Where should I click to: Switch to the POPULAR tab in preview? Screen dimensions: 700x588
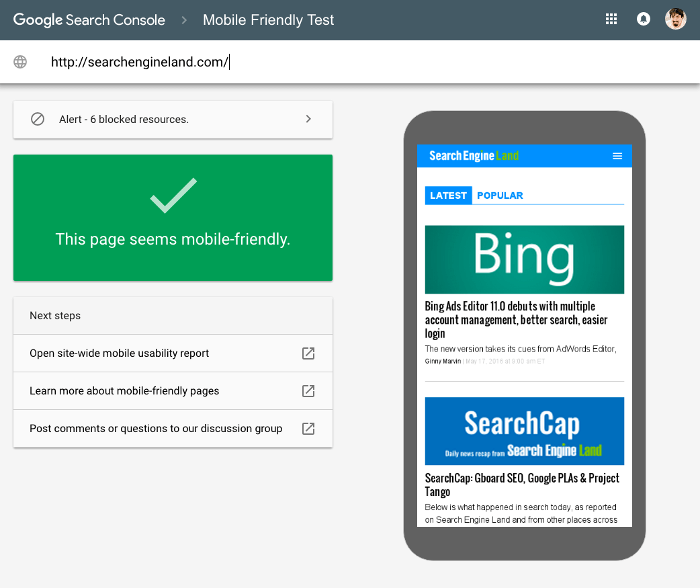tap(500, 196)
